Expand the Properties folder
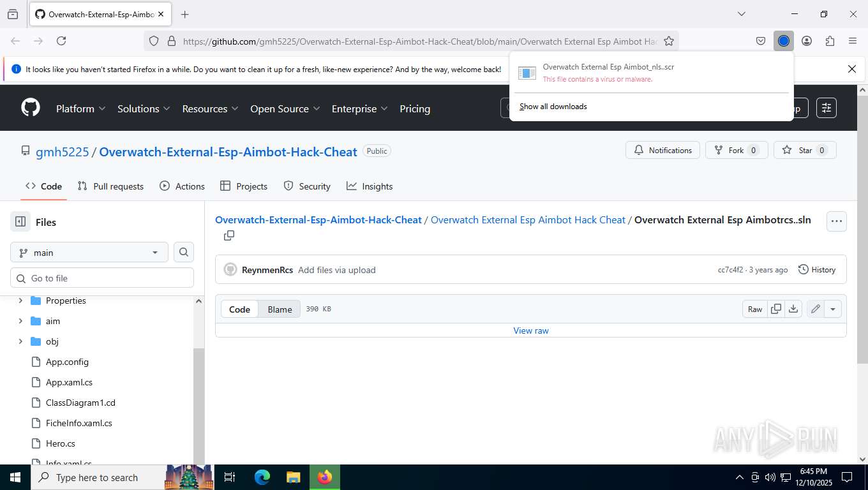Viewport: 868px width, 490px height. click(20, 301)
